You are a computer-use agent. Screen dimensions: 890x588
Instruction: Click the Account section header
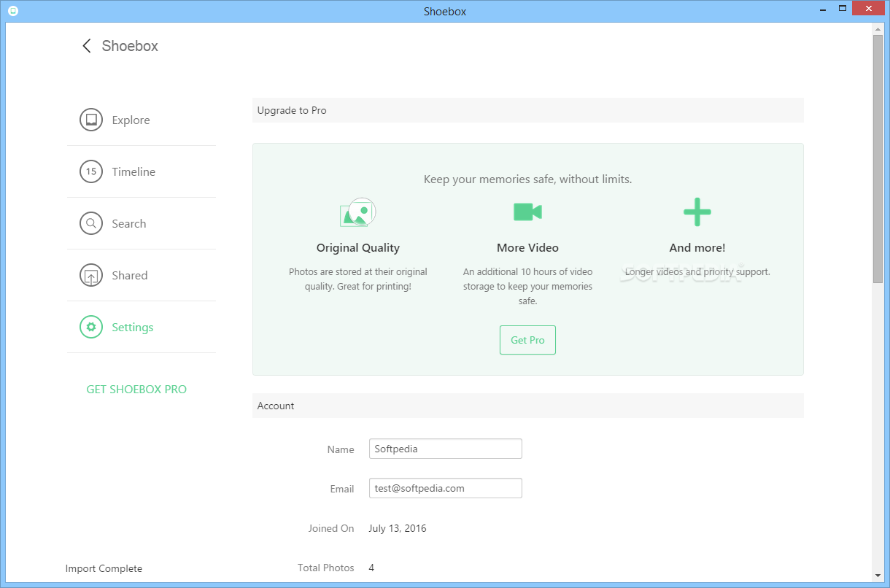pyautogui.click(x=528, y=406)
